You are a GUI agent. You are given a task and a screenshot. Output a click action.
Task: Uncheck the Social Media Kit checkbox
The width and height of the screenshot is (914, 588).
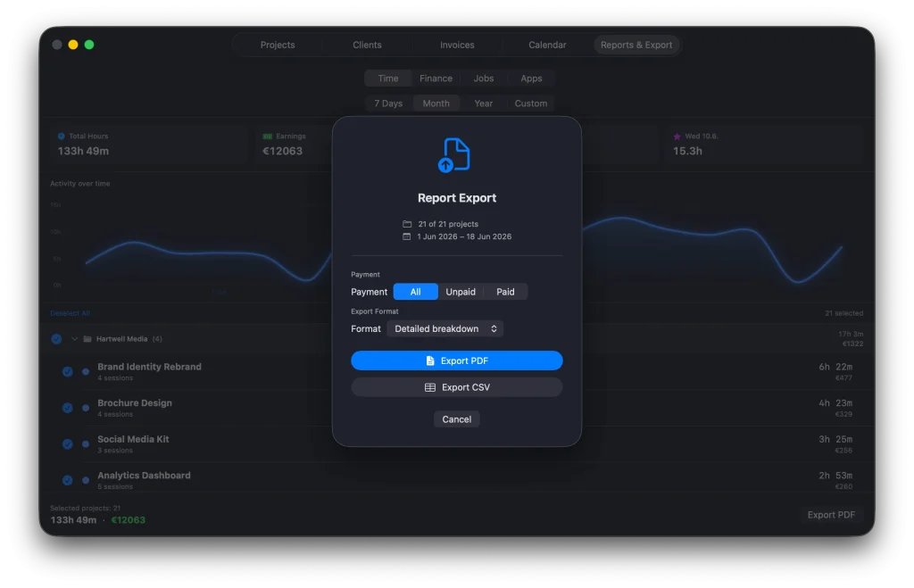68,443
